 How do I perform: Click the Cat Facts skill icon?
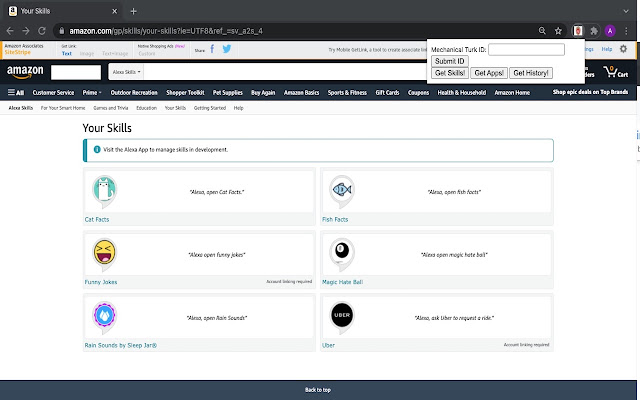point(104,190)
